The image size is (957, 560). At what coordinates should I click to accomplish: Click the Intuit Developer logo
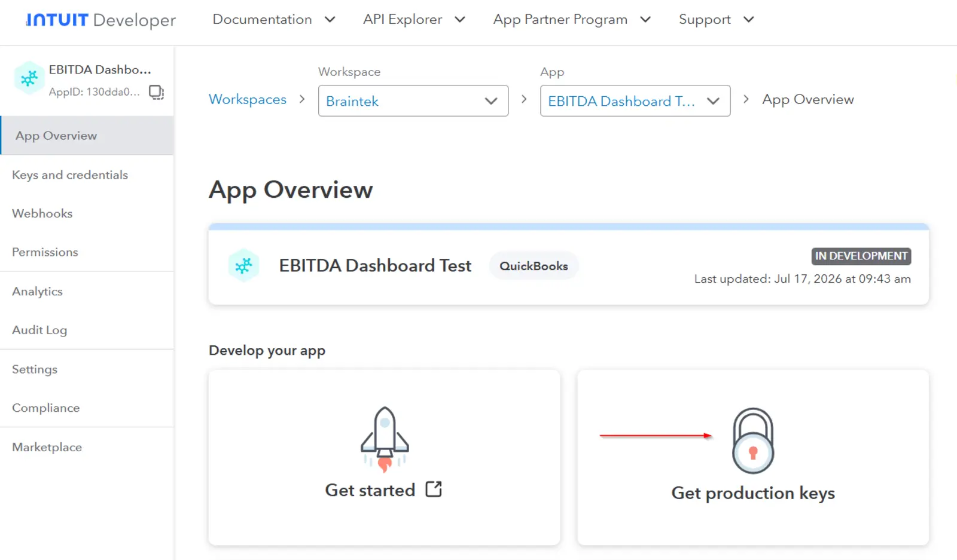click(x=100, y=20)
